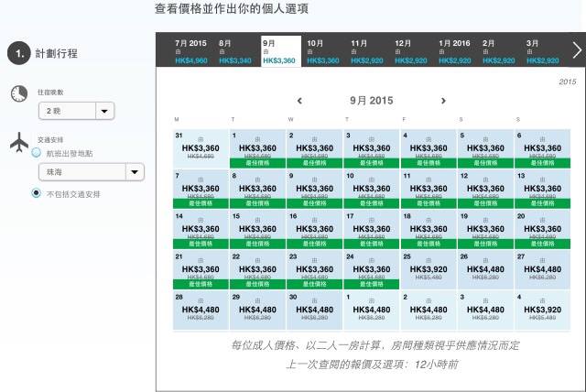Image resolution: width=586 pixels, height=392 pixels.
Task: Select August 31 calendar cell
Action: click(x=201, y=148)
